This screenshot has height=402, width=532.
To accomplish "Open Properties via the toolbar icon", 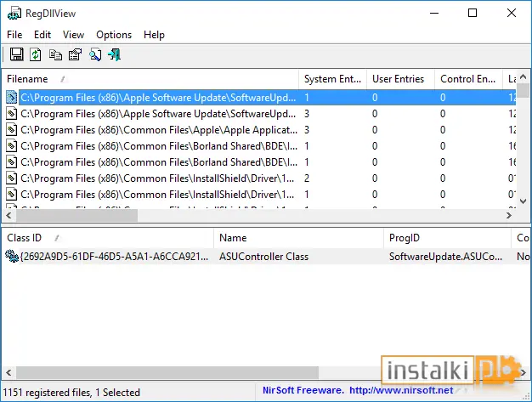I will [75, 54].
